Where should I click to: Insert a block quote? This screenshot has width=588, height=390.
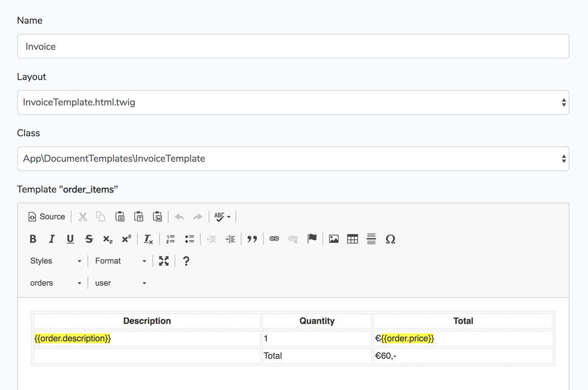(x=252, y=239)
